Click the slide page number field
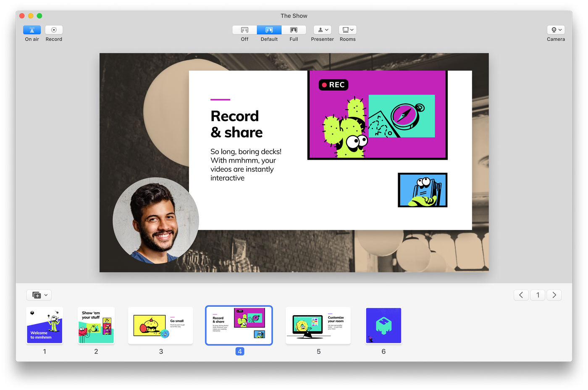 tap(538, 295)
